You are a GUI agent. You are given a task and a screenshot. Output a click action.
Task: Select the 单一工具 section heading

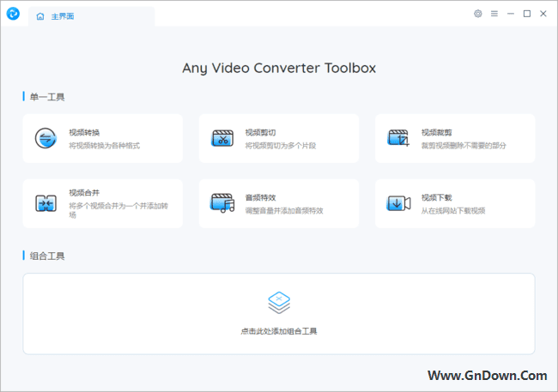pos(47,97)
